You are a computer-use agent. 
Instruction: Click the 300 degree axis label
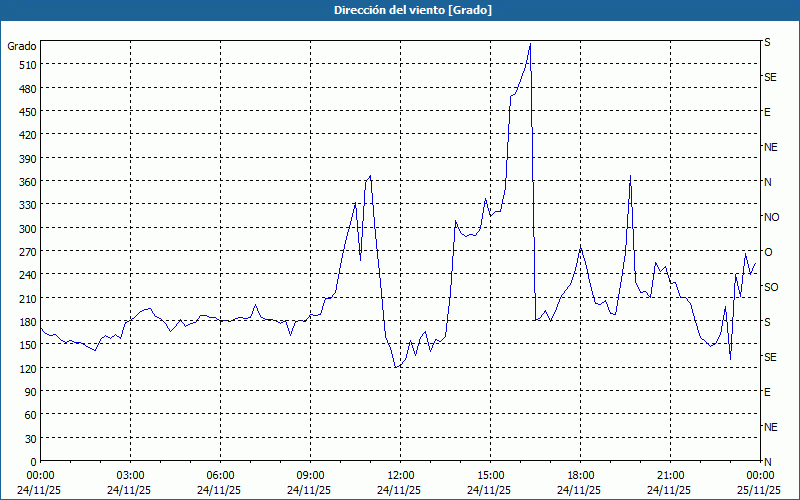28,228
